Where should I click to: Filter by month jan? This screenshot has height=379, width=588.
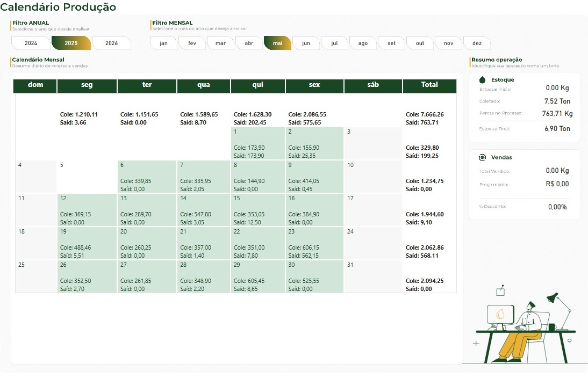pos(163,43)
